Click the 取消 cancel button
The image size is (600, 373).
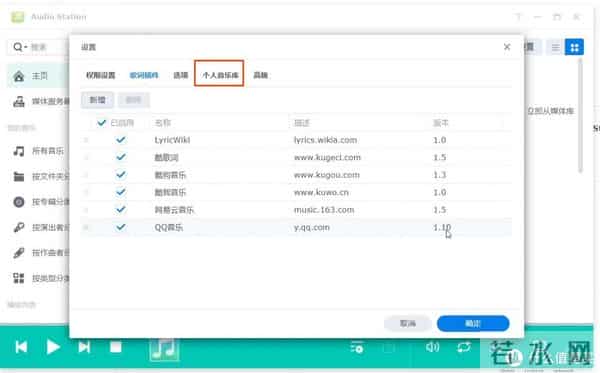pos(408,324)
